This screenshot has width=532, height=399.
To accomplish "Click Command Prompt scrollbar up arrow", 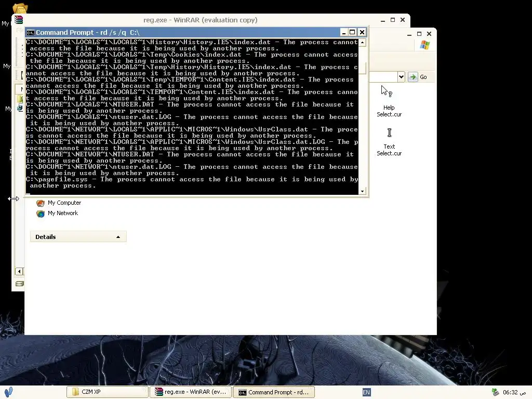I will click(x=362, y=43).
